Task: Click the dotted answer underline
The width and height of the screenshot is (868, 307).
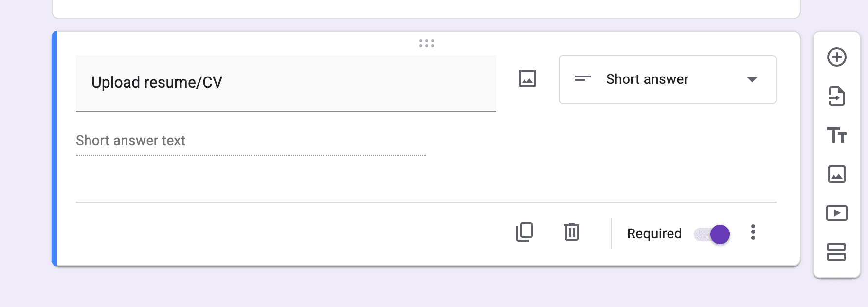Action: (x=251, y=154)
